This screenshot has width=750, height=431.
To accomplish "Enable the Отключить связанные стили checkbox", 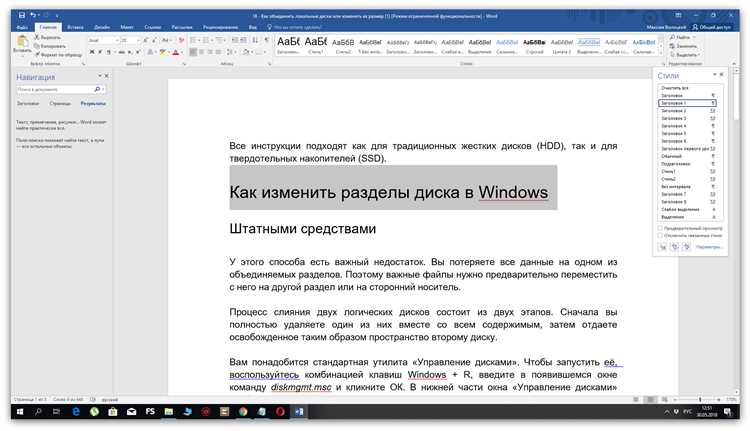I will (x=661, y=235).
